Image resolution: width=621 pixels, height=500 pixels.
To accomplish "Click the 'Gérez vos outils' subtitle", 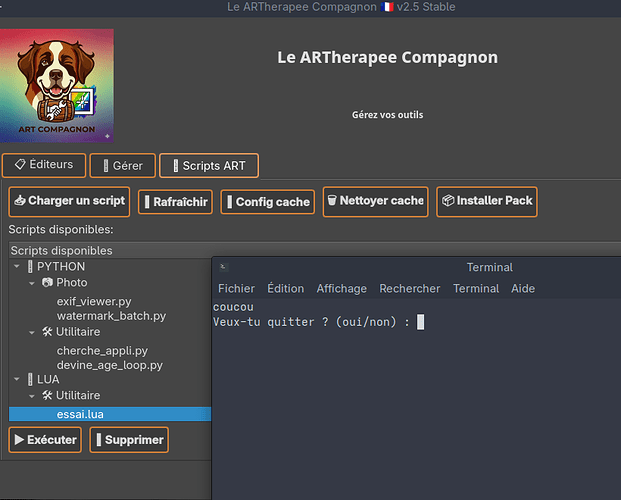I will 387,115.
